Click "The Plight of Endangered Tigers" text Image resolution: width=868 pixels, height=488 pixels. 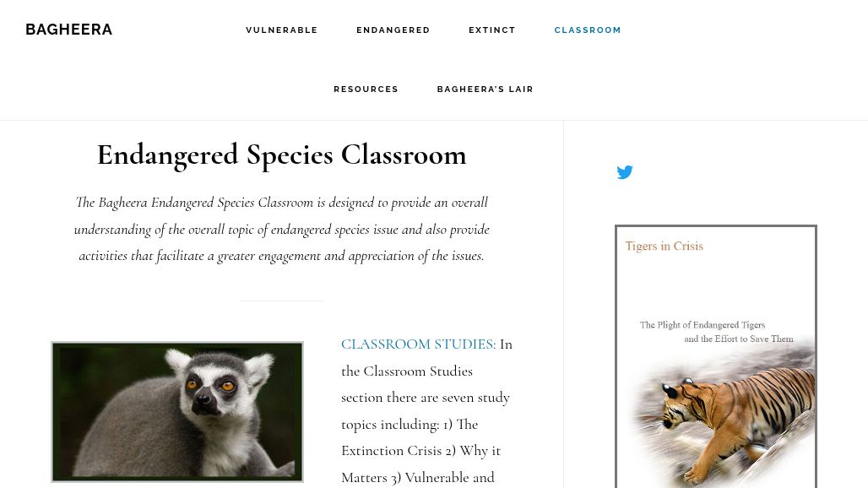point(702,325)
